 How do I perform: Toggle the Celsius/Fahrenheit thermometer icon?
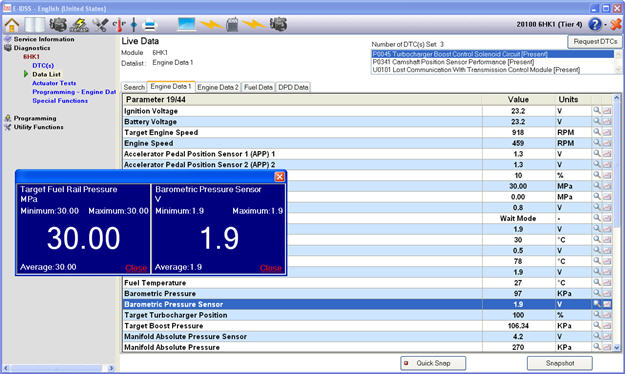[x=119, y=25]
